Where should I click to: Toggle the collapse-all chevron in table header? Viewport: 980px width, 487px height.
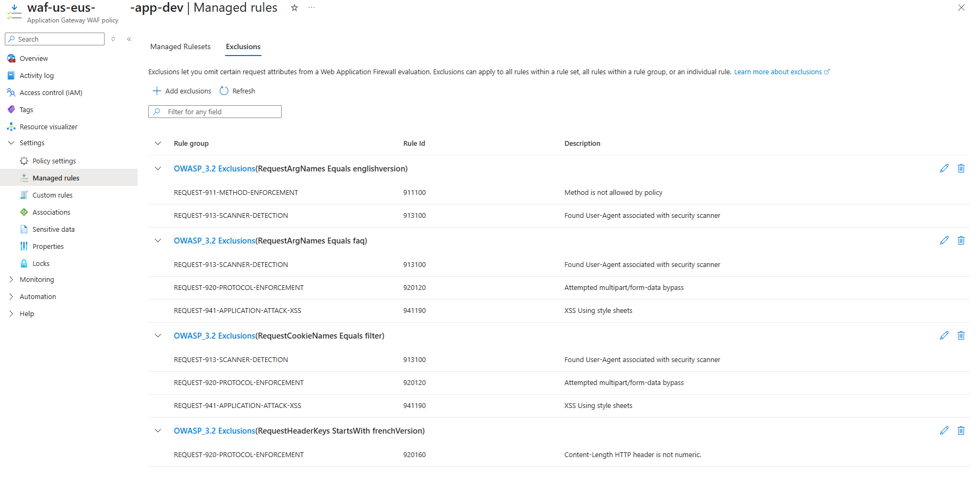(x=158, y=144)
